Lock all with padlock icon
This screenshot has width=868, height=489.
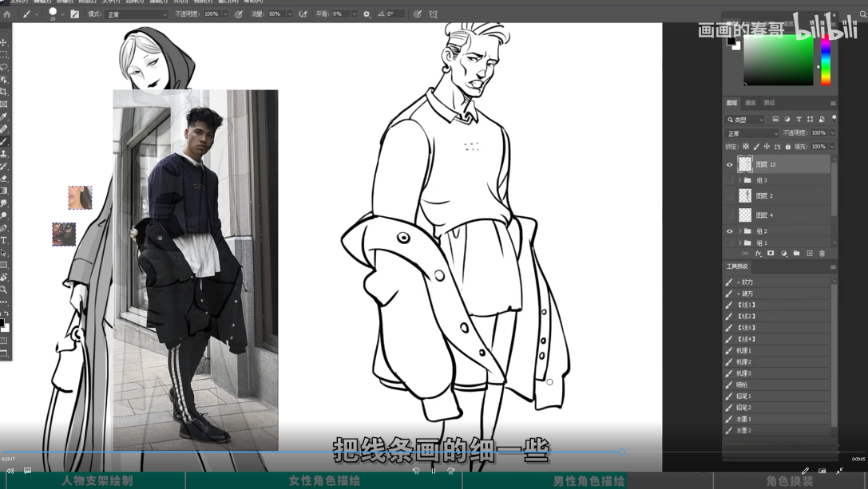tap(787, 147)
